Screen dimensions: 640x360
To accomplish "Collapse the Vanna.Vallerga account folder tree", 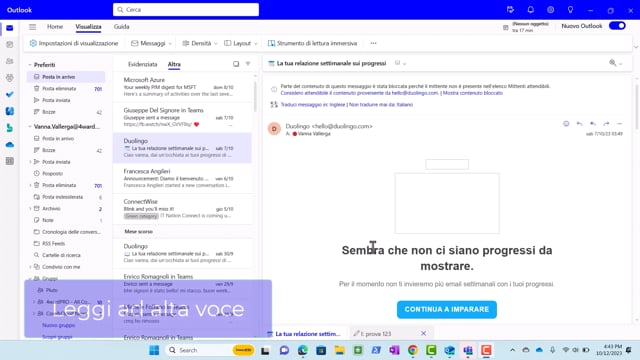I will 30,127.
